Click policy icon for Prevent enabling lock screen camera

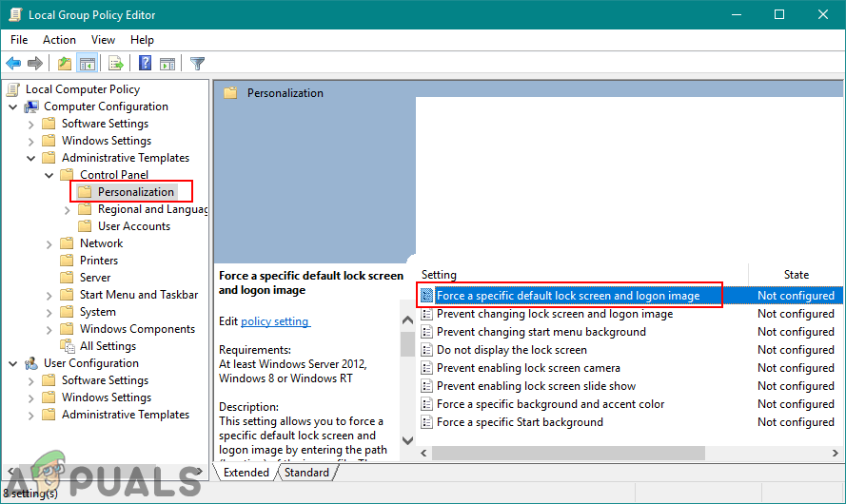coord(426,368)
